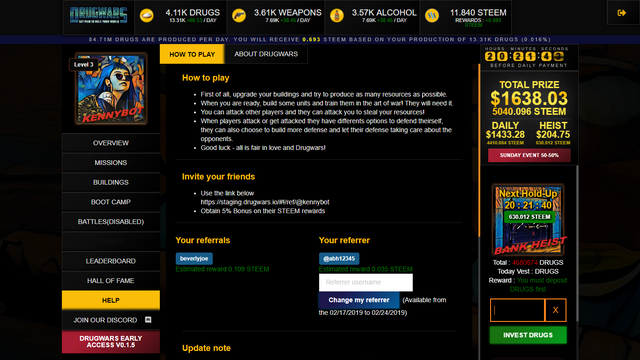The image size is (640, 360).
Task: Click the Discord chat icon
Action: click(148, 320)
